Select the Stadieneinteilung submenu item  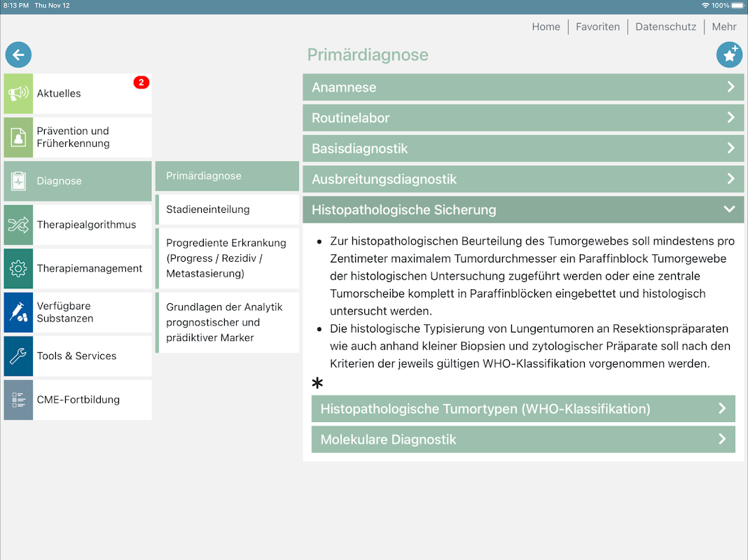227,209
